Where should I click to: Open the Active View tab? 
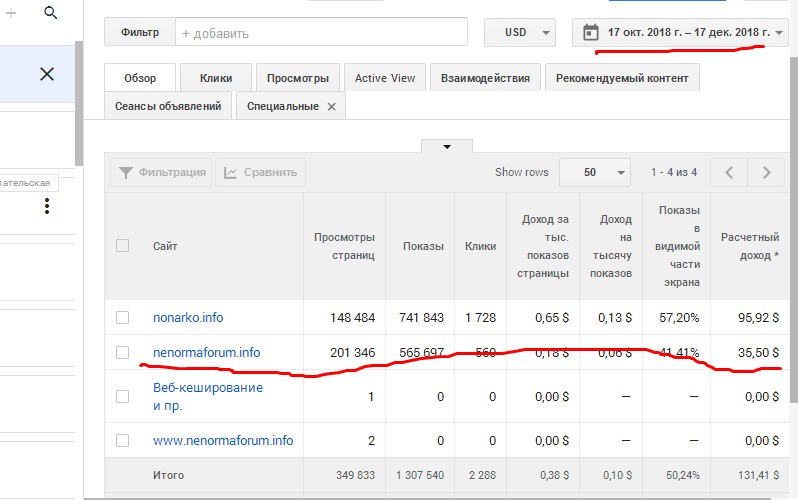click(x=385, y=78)
